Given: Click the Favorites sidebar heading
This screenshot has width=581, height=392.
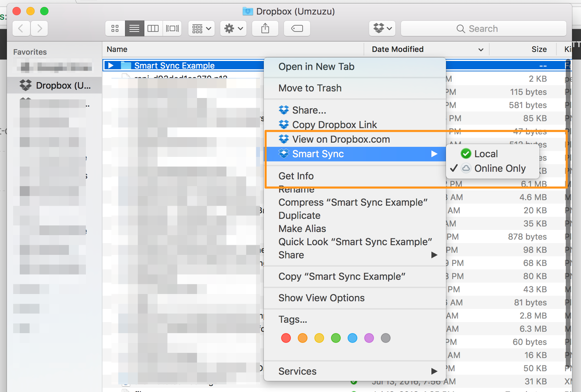Looking at the screenshot, I should [x=30, y=52].
